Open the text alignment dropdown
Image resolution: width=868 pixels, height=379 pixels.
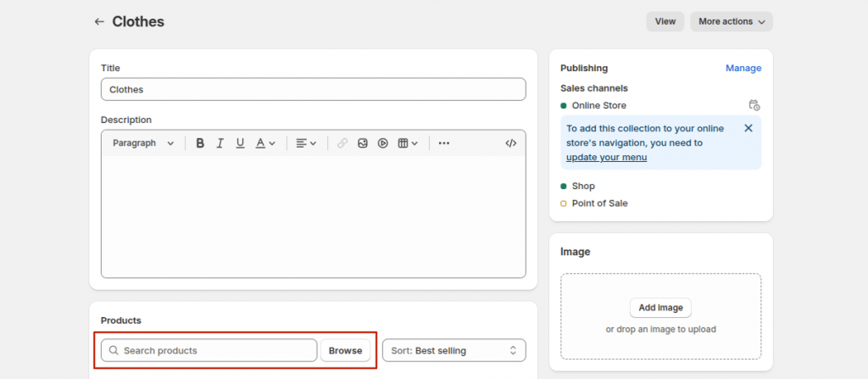pyautogui.click(x=306, y=143)
